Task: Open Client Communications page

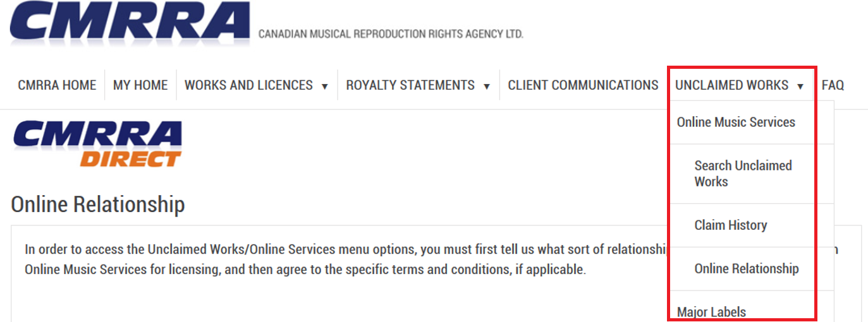Action: click(583, 85)
